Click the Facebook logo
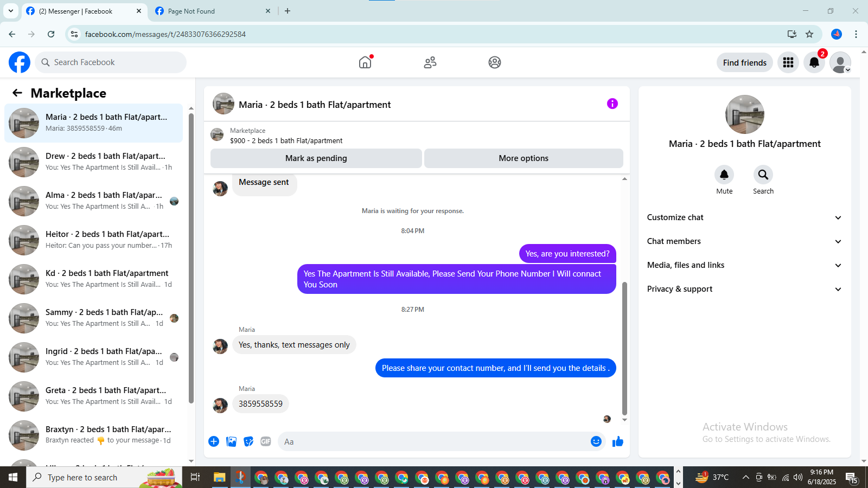This screenshot has width=868, height=488. (x=20, y=62)
